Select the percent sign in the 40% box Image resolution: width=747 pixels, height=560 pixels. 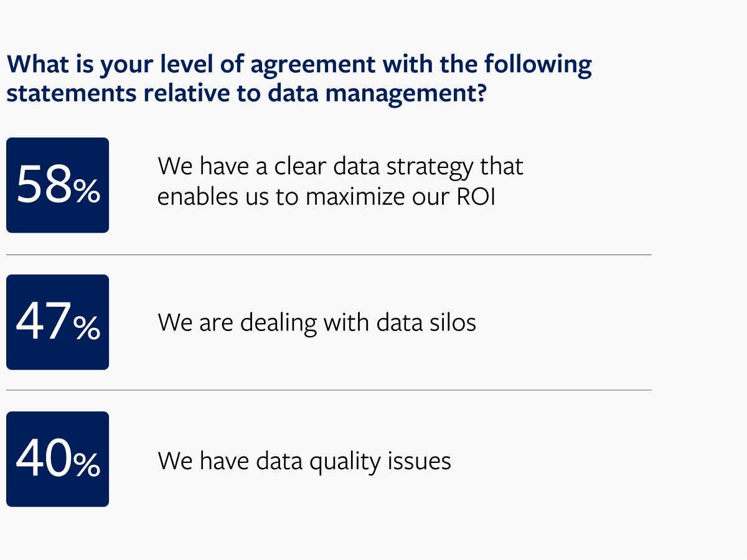[x=87, y=465]
